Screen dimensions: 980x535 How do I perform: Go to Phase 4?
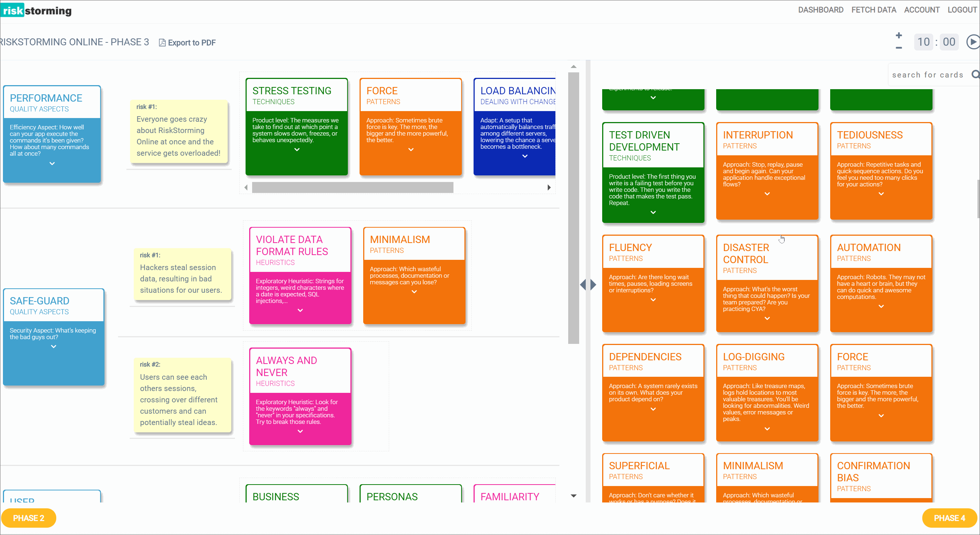pyautogui.click(x=949, y=518)
